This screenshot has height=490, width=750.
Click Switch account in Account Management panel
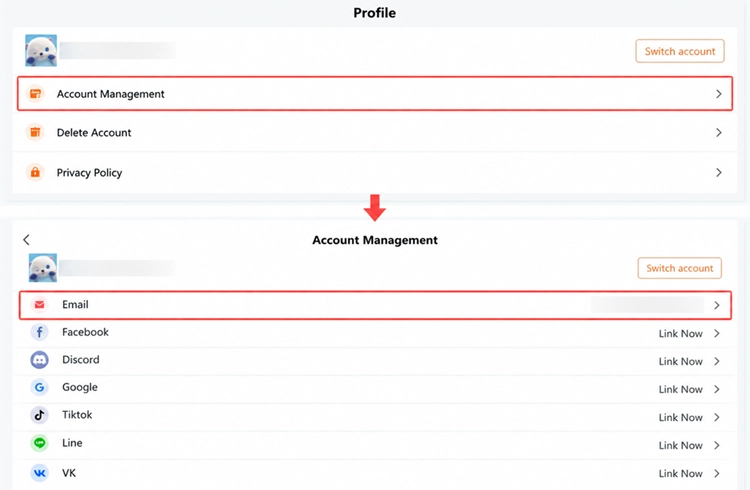tap(680, 268)
